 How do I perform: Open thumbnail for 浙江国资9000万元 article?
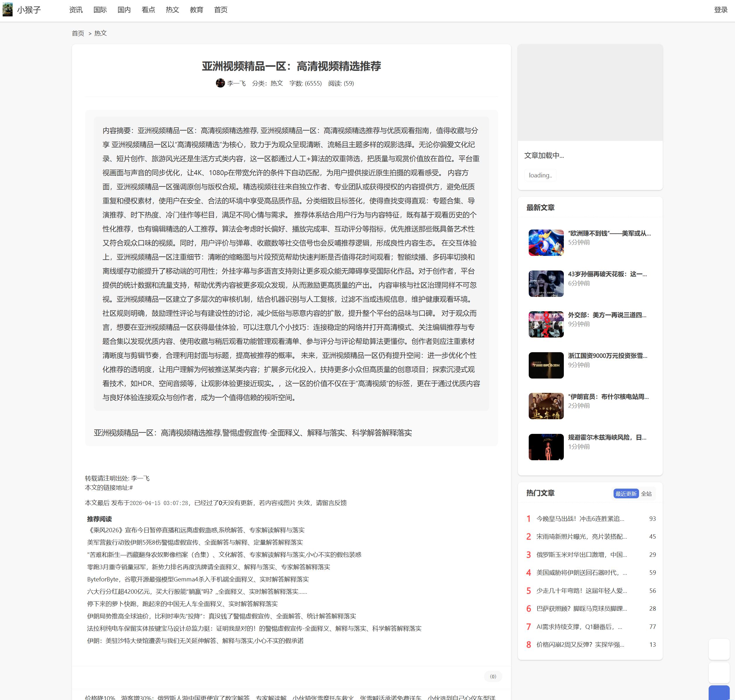(x=546, y=365)
